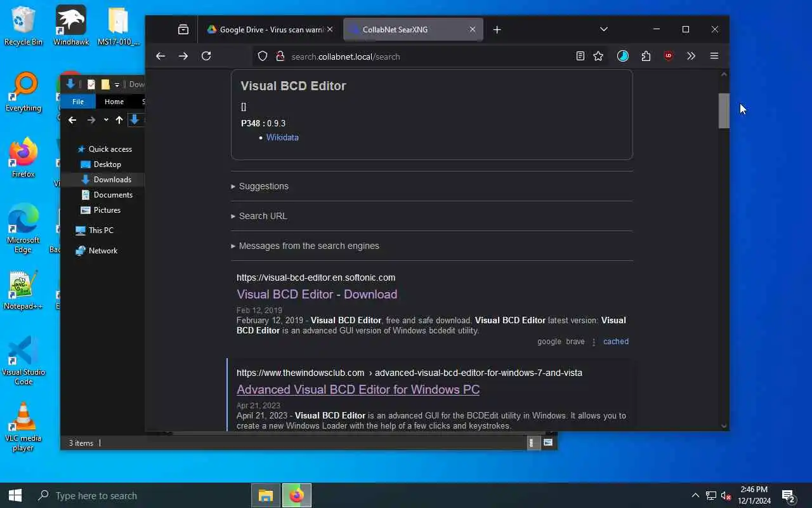
Task: Open Home ribbon tab in File Explorer
Action: (x=114, y=102)
